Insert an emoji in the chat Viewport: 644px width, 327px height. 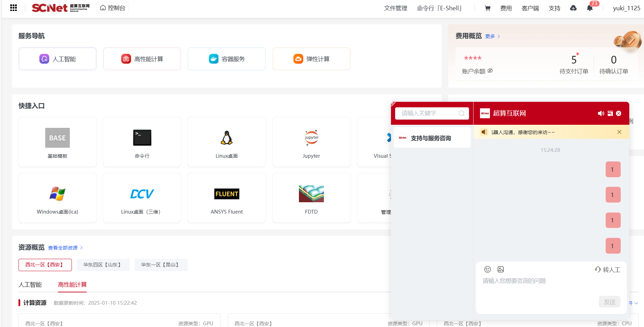pyautogui.click(x=488, y=269)
